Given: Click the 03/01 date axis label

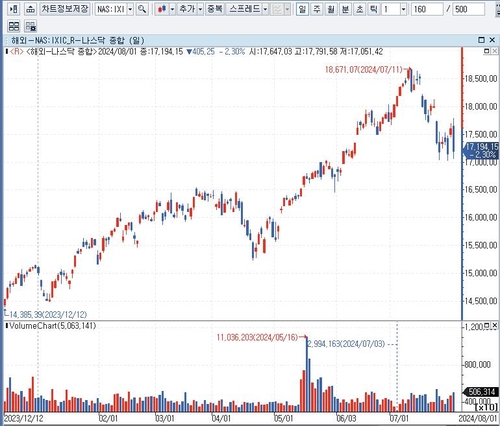Looking at the screenshot, I should (165, 418).
